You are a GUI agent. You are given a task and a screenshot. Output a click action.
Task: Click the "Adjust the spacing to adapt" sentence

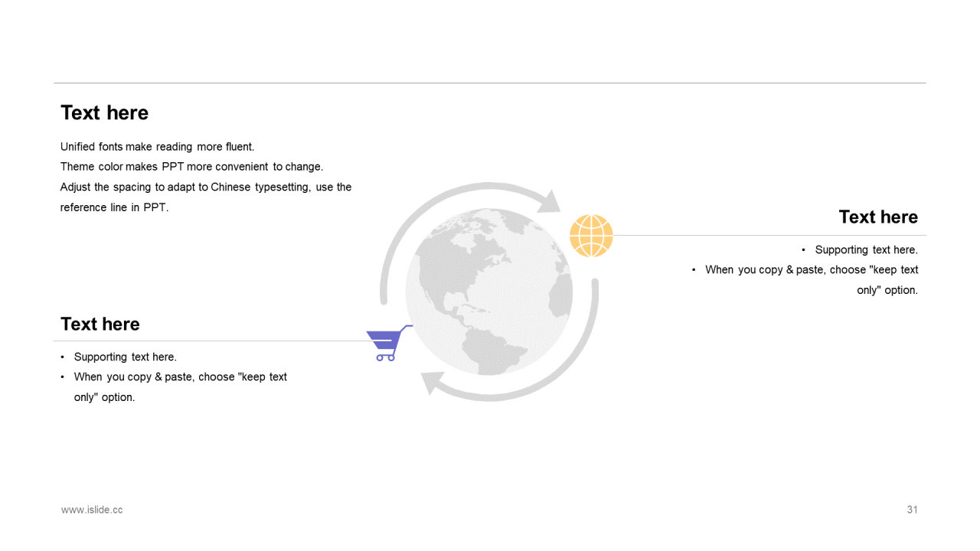click(x=206, y=197)
